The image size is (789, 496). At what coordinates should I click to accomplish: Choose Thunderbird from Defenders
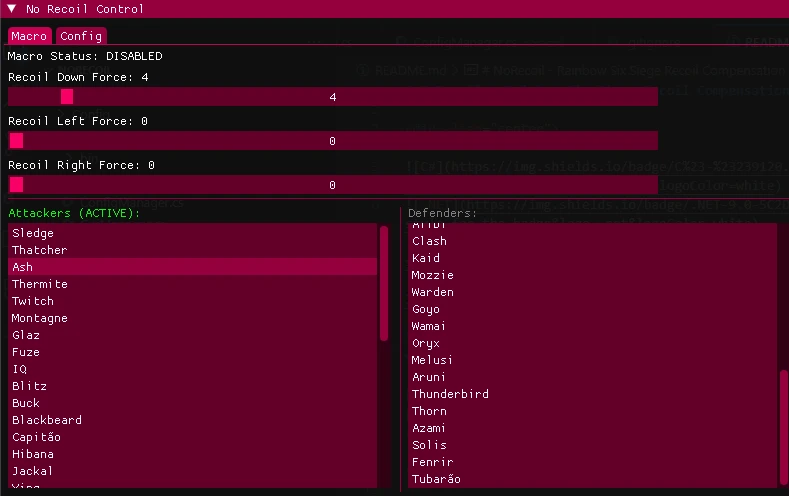592,394
